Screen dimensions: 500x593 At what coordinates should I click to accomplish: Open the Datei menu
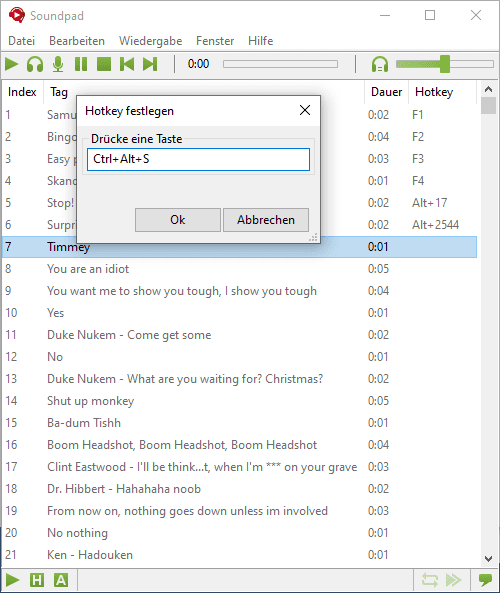coord(22,41)
